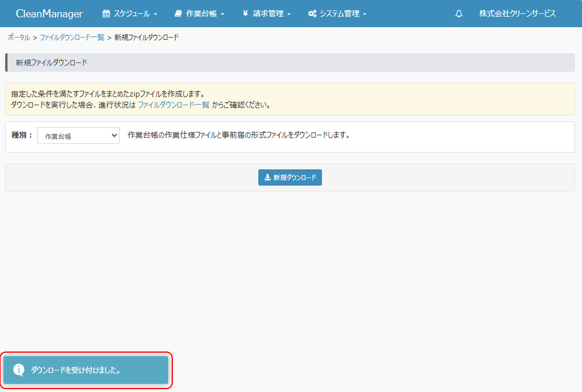
Task: Open the 請求管理 menu label
Action: click(268, 14)
